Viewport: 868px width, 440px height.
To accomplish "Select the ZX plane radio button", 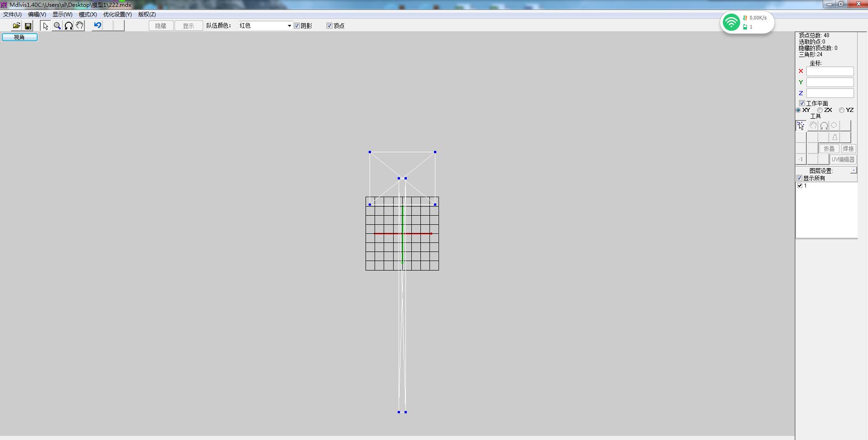I will pos(820,110).
